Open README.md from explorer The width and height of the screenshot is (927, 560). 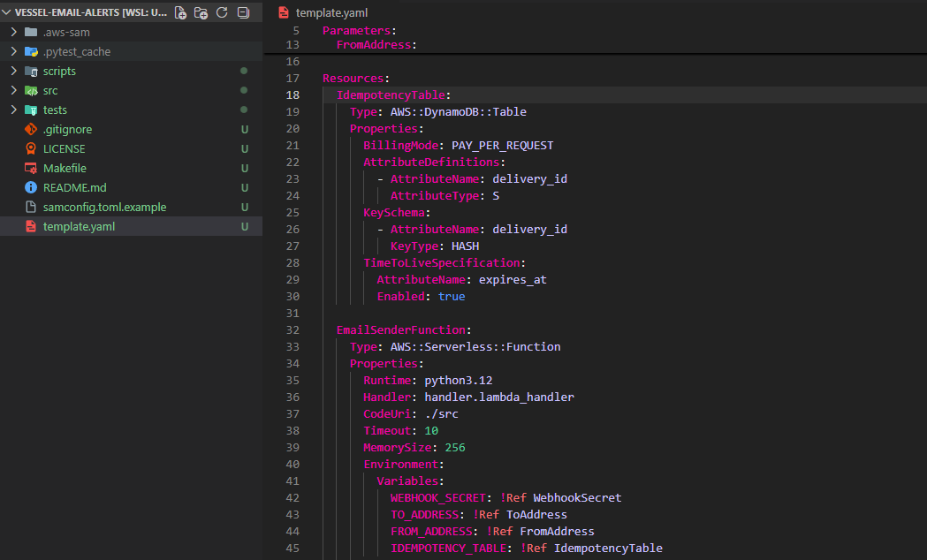74,188
